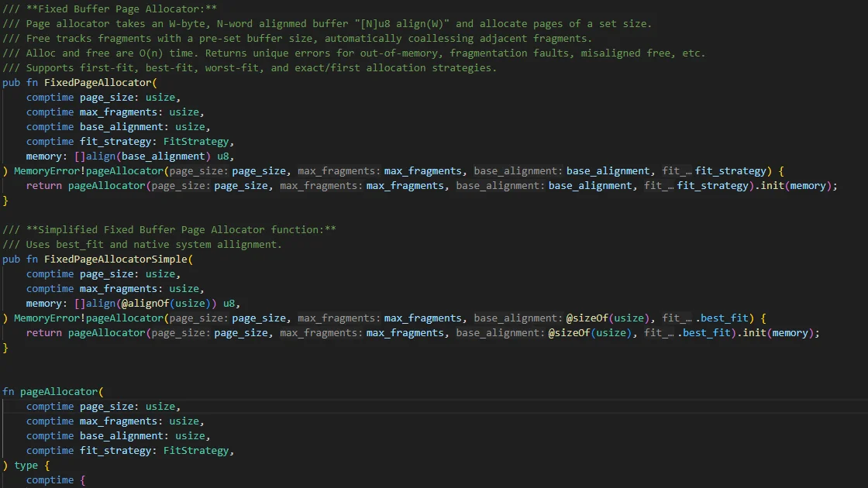Click '.init(memory)' on the FixedPageAllocatorSimple return line
This screenshot has width=868, height=488.
coord(776,332)
